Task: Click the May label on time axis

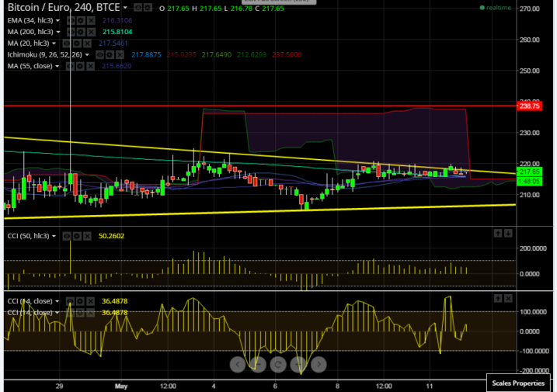Action: click(x=121, y=387)
